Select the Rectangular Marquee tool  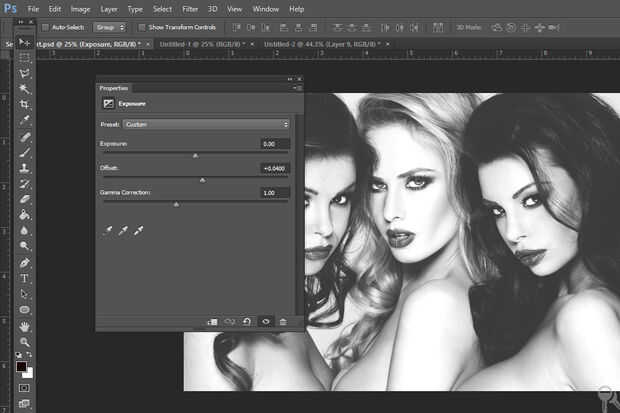point(25,58)
